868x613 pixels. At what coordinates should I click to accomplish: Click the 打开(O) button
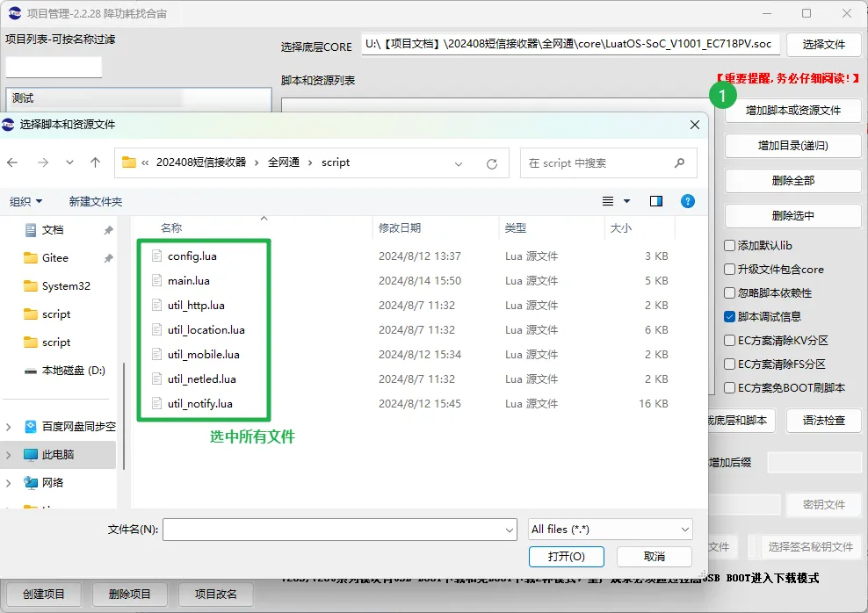[567, 557]
